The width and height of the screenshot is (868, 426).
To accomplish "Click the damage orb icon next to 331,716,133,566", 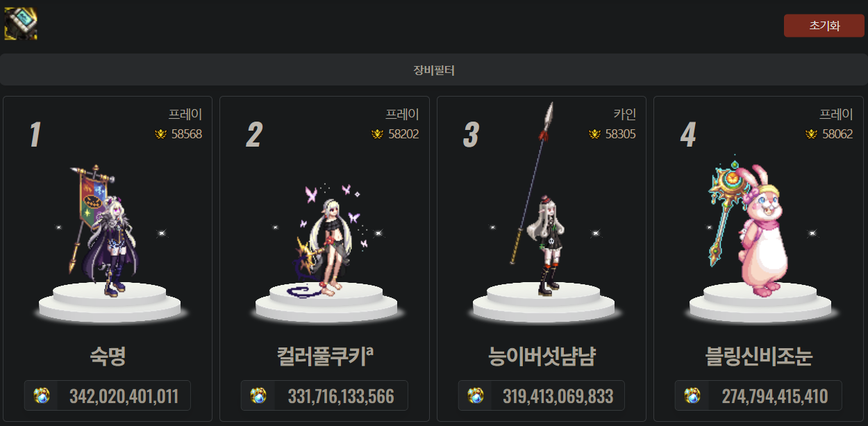I will coord(258,396).
